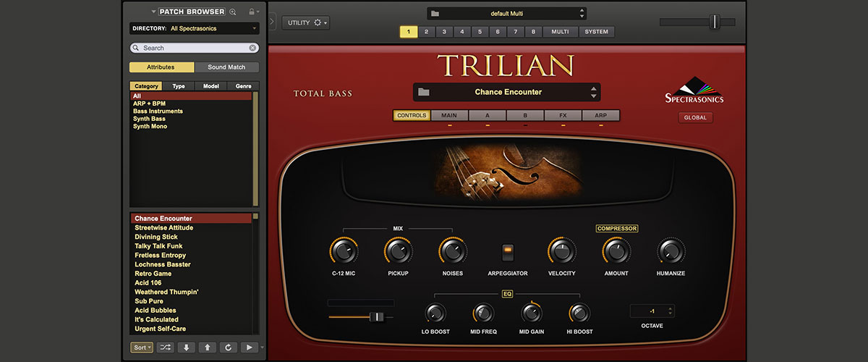The width and height of the screenshot is (868, 362).
Task: Click the HI BOOST EQ knob
Action: coord(579,313)
